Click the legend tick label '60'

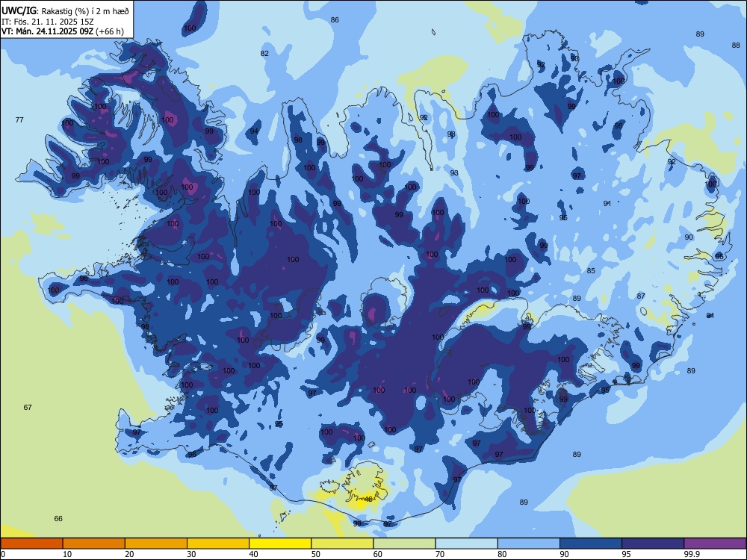[378, 554]
